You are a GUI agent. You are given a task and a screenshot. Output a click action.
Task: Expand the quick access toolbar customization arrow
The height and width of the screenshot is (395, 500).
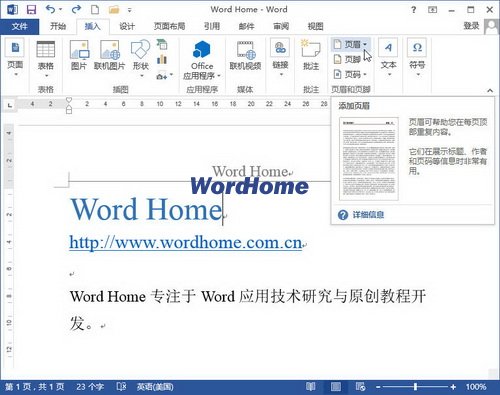click(x=129, y=10)
